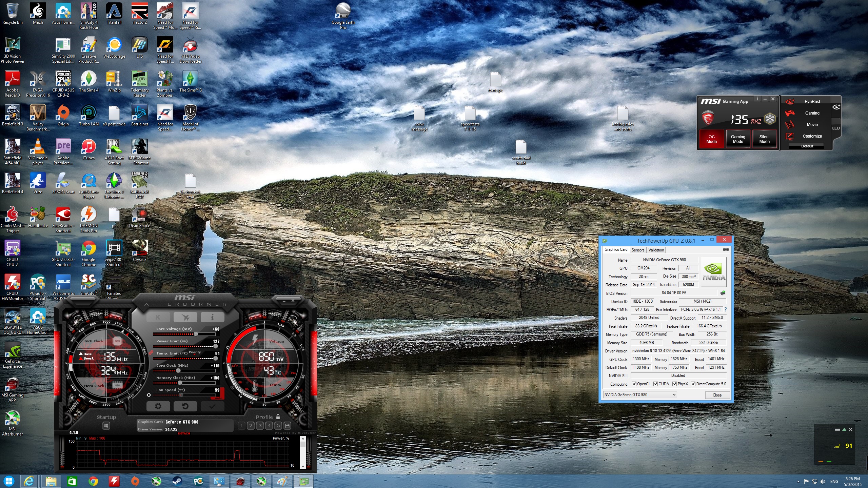Activate Gaming Mode in MSI Gaming App

point(738,139)
